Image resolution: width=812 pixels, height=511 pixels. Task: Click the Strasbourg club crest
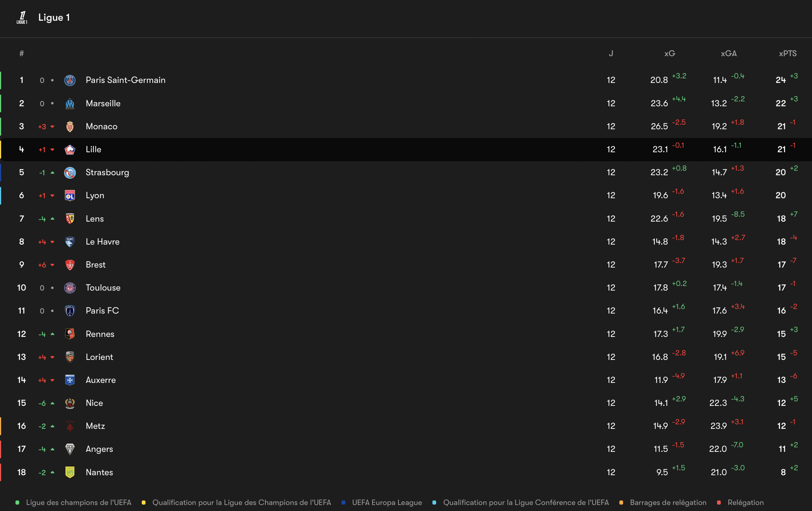tap(70, 173)
